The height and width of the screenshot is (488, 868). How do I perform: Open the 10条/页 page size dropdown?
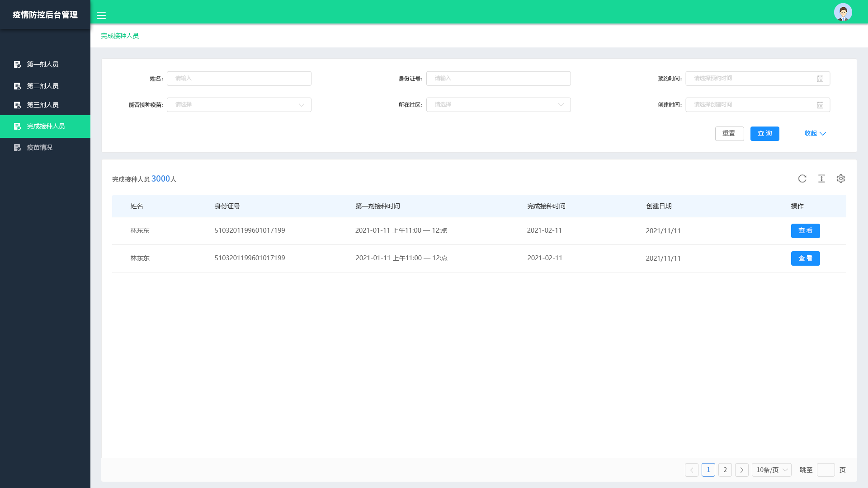point(771,470)
